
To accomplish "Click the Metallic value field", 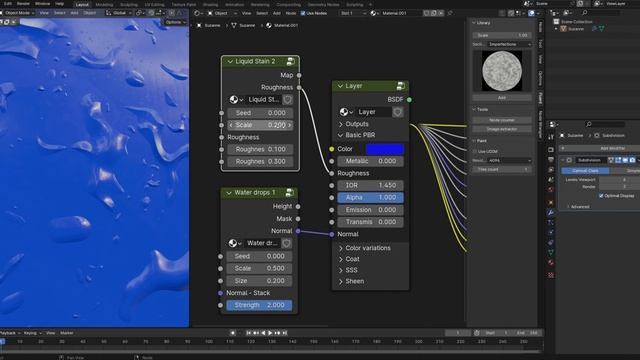I will [x=371, y=161].
